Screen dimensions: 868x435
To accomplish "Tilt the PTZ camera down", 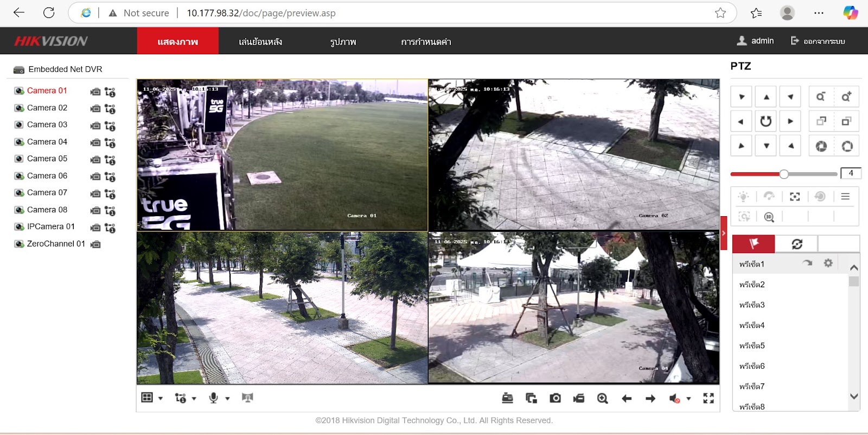I will coord(766,146).
